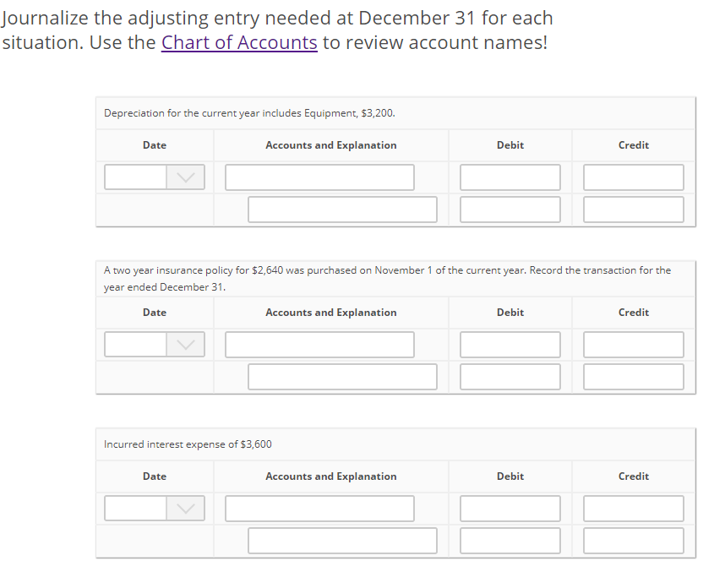The height and width of the screenshot is (588, 725).
Task: Click the Credit field in the insurance entry's second row
Action: 633,376
